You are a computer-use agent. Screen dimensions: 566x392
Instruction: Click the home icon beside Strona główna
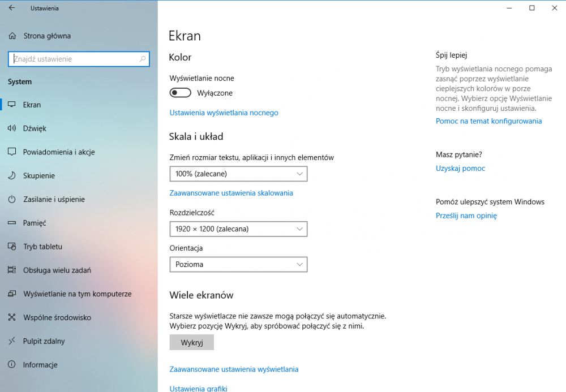[x=12, y=36]
